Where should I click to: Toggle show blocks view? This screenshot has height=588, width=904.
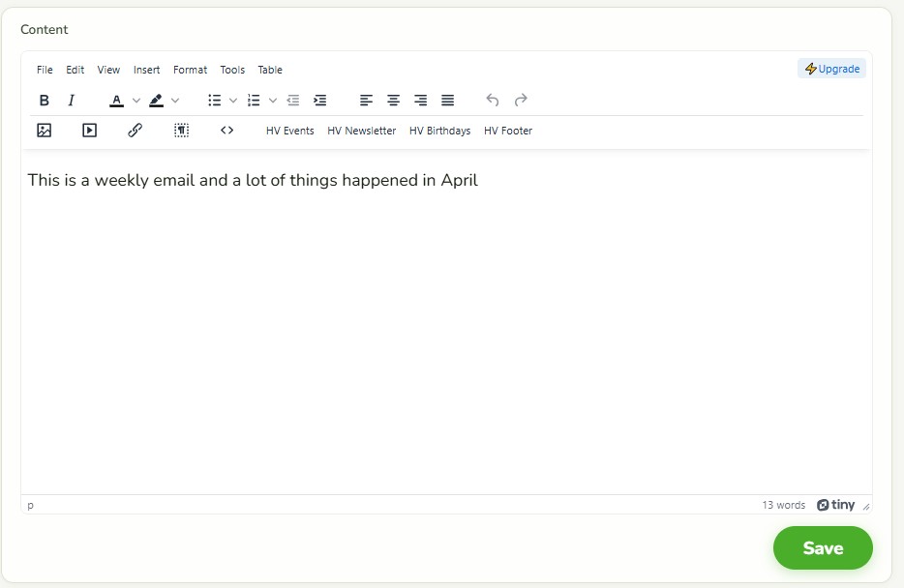[181, 131]
